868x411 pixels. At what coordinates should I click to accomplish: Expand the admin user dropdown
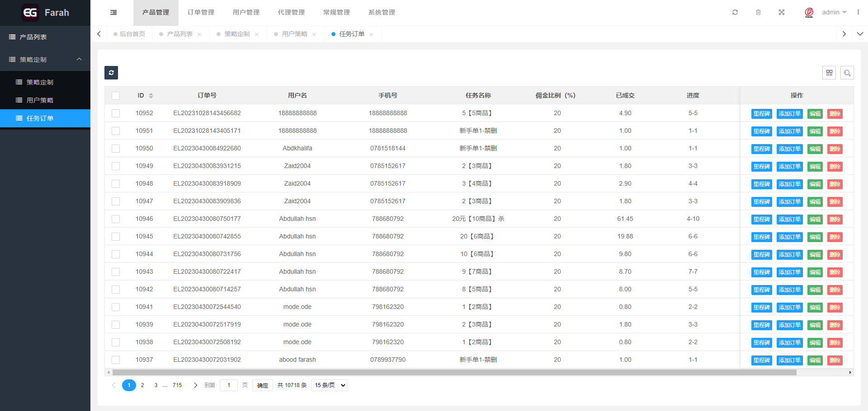point(834,13)
